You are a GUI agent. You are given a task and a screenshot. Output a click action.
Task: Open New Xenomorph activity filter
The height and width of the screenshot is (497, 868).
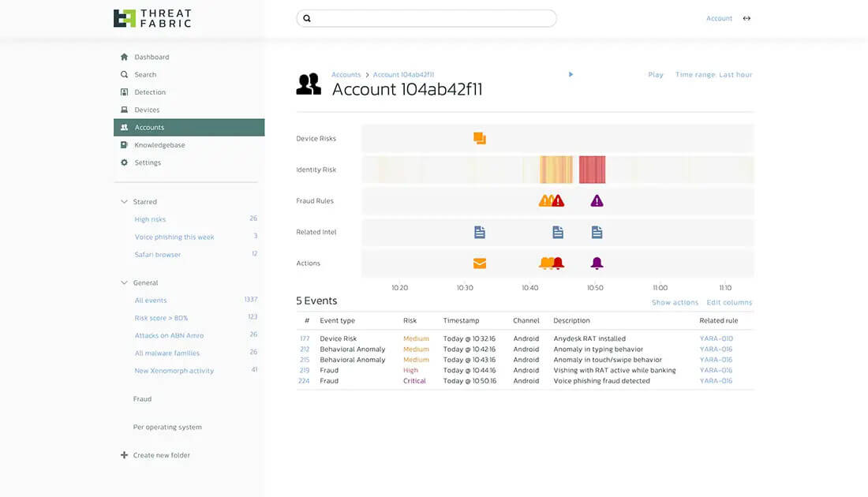pyautogui.click(x=174, y=371)
